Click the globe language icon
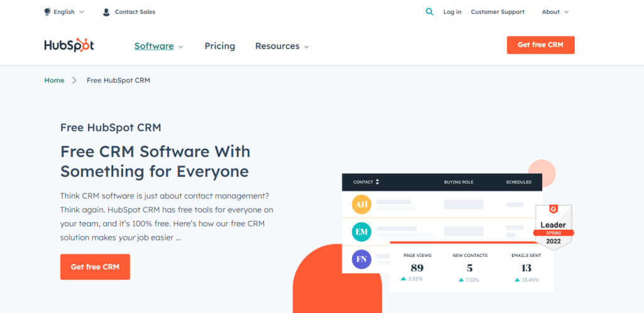 click(47, 12)
